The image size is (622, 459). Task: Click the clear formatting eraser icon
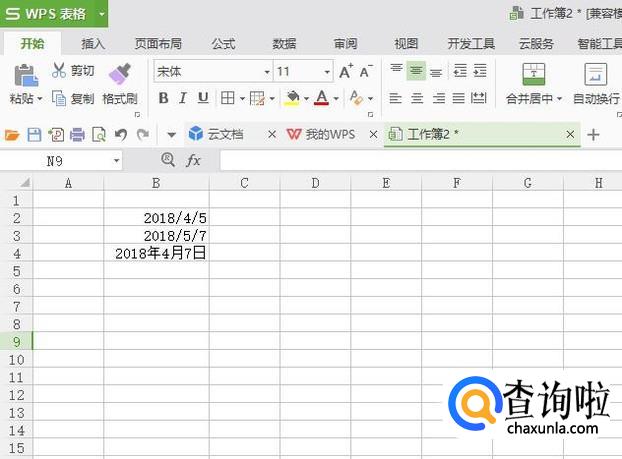coord(356,98)
